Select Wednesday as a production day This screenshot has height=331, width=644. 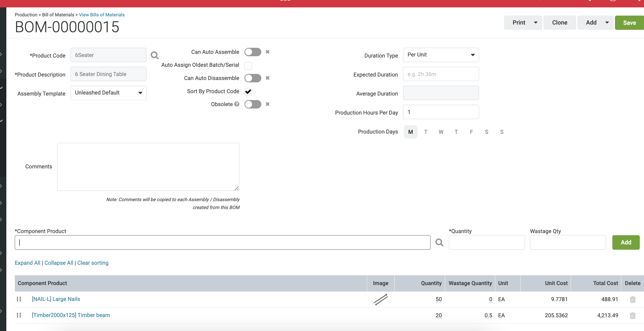tap(441, 132)
